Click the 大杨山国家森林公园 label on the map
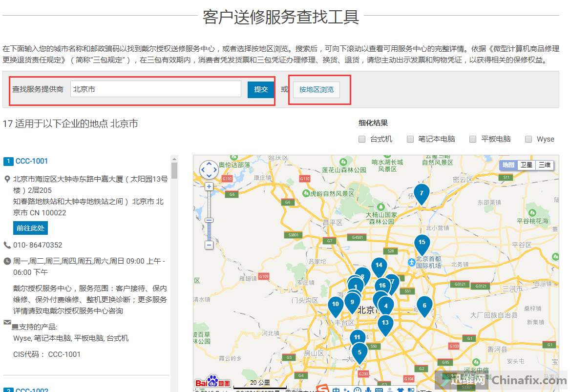The image size is (570, 392). tap(381, 218)
